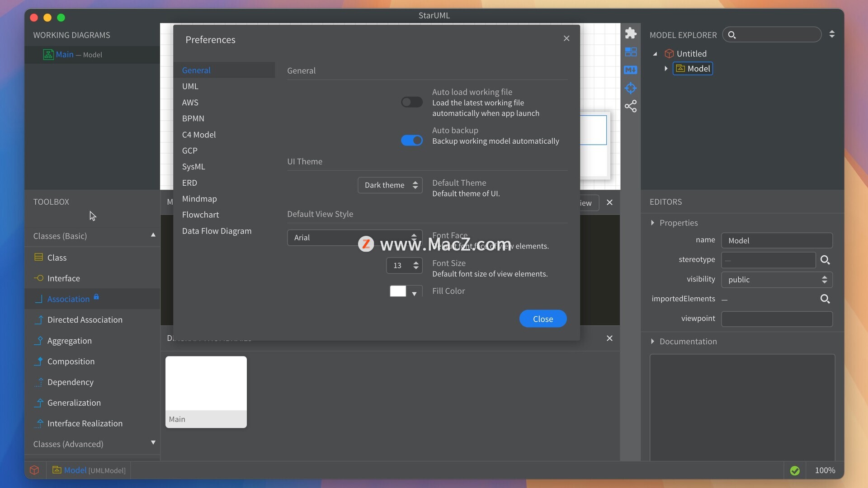Click the Close button in Preferences
This screenshot has height=488, width=868.
(x=543, y=319)
